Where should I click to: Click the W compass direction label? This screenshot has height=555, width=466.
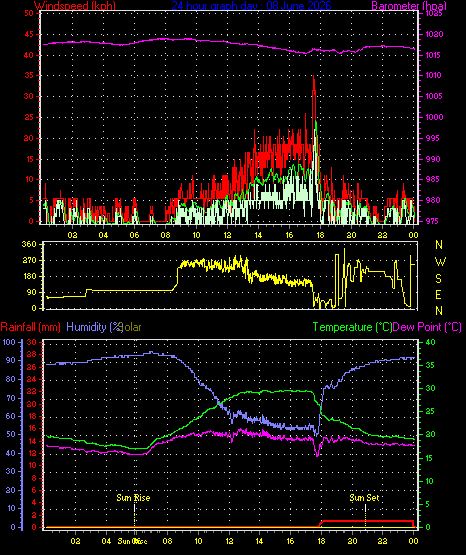(440, 262)
